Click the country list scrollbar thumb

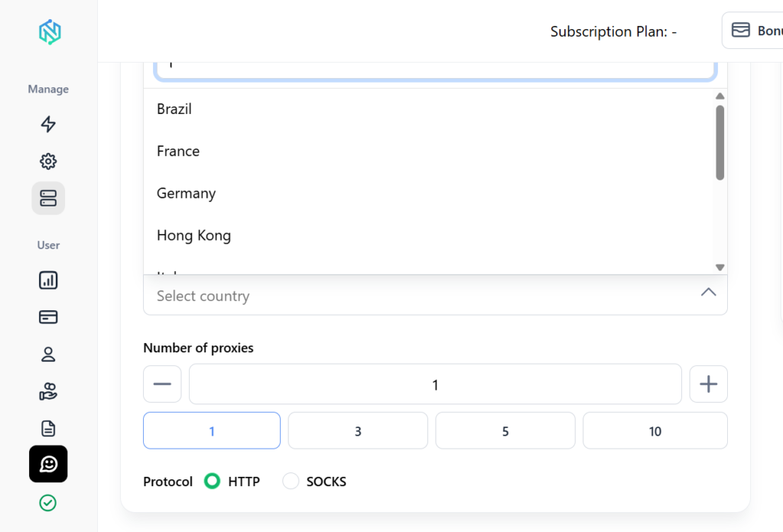pos(720,143)
